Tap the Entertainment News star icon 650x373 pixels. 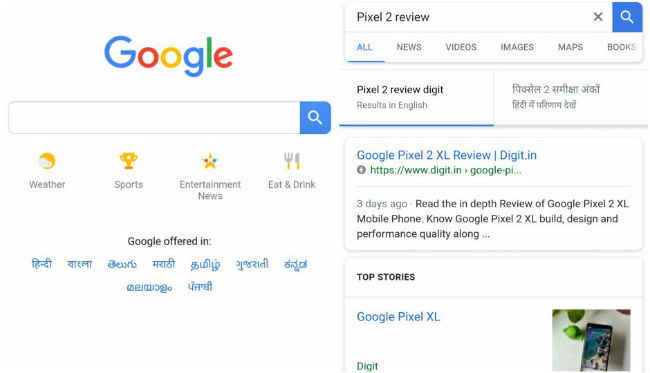(210, 161)
